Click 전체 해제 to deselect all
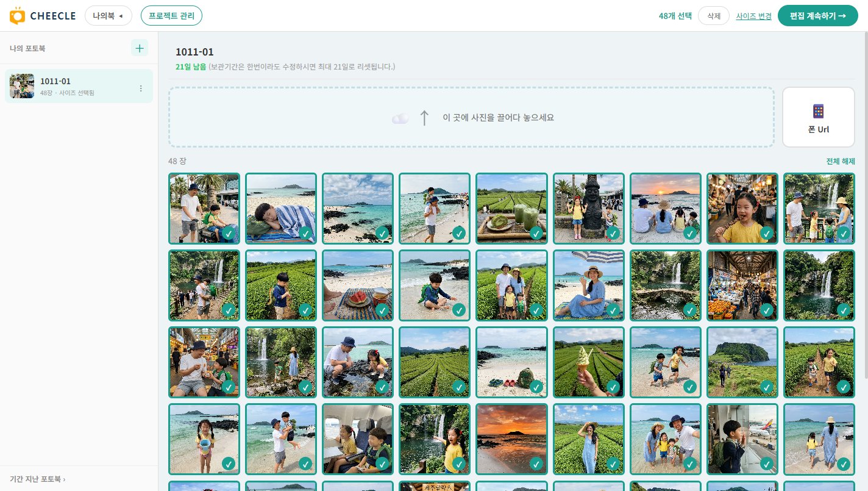Screen dimensions: 868x491 click(841, 161)
